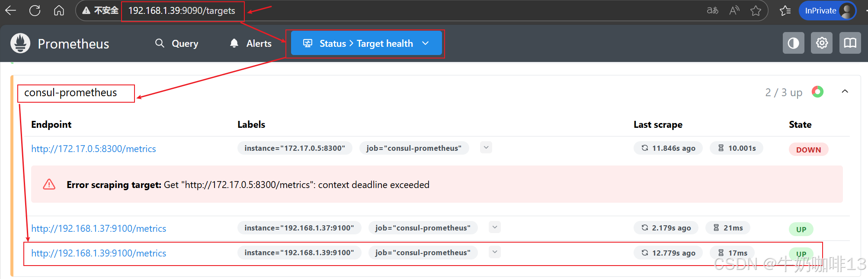The height and width of the screenshot is (279, 868).
Task: Toggle the dark/light theme icon
Action: [794, 43]
